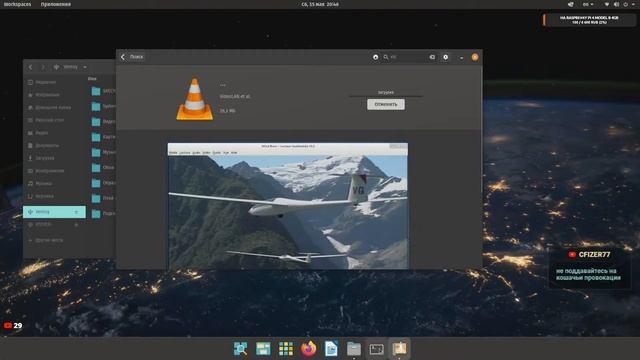This screenshot has height=360, width=640.
Task: Open Приложения in the top bar
Action: tap(56, 4)
